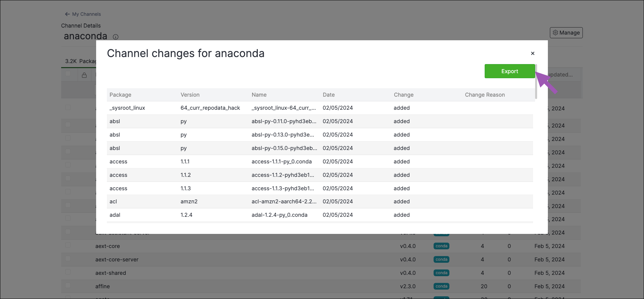Go back to My Channels
The width and height of the screenshot is (644, 299).
pyautogui.click(x=83, y=14)
